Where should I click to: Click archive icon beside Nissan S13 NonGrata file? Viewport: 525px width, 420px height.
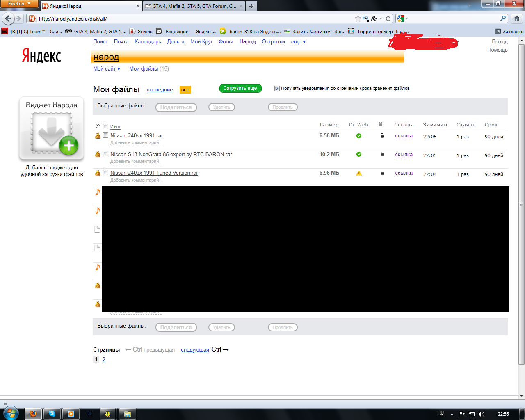pos(98,155)
